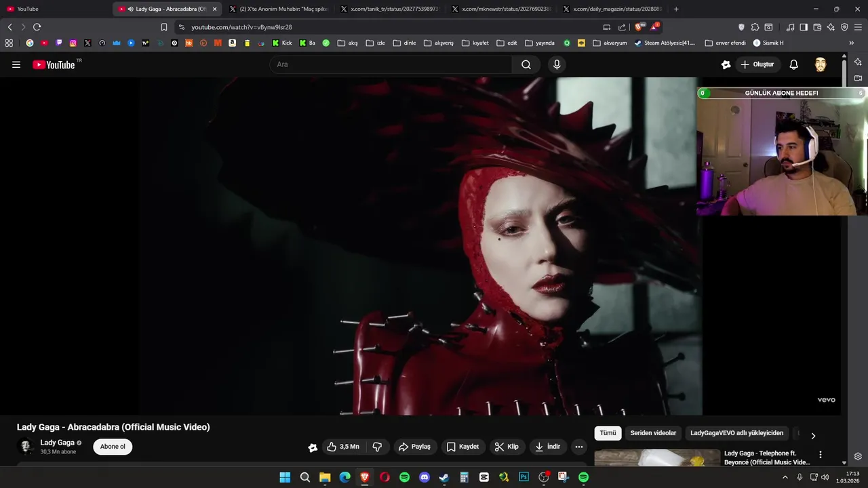Switch to X'te Anonim Muhabir tab
Image resolution: width=868 pixels, height=488 pixels.
[278, 9]
